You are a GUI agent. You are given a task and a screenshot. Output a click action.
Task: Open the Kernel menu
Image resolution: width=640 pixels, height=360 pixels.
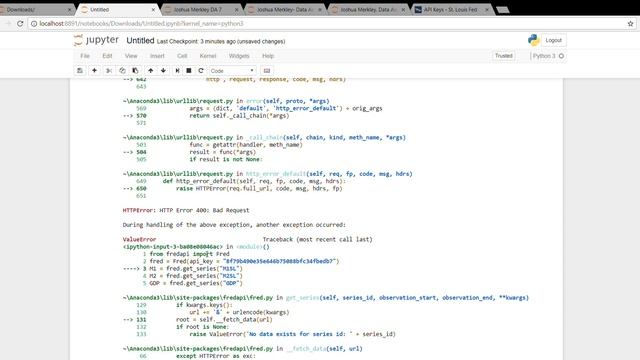[208, 56]
